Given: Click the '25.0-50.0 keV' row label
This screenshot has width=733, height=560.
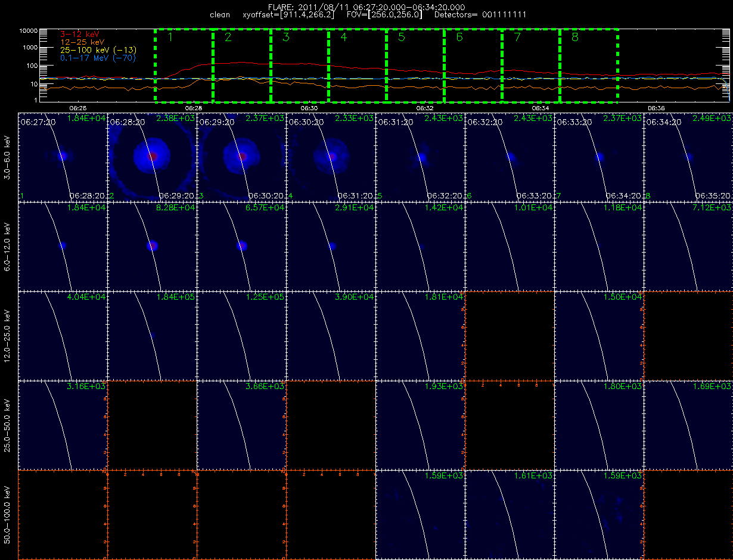Looking at the screenshot, I should pos(8,425).
